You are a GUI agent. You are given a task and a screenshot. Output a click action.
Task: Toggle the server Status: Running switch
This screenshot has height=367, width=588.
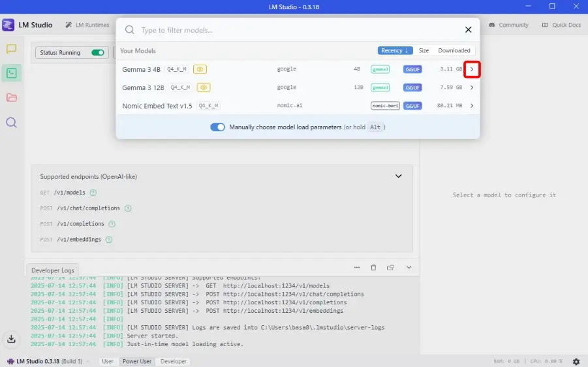click(x=98, y=52)
